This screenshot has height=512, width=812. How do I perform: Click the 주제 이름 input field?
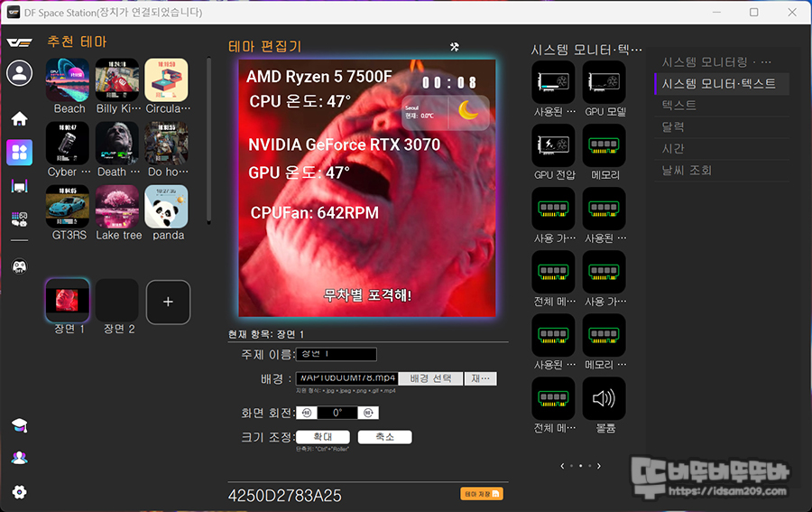(337, 355)
